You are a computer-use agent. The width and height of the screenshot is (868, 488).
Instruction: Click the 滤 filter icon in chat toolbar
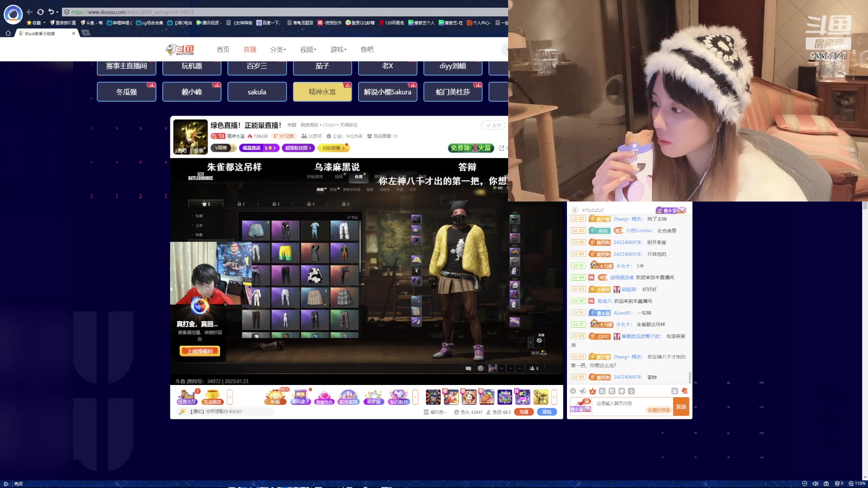point(675,391)
